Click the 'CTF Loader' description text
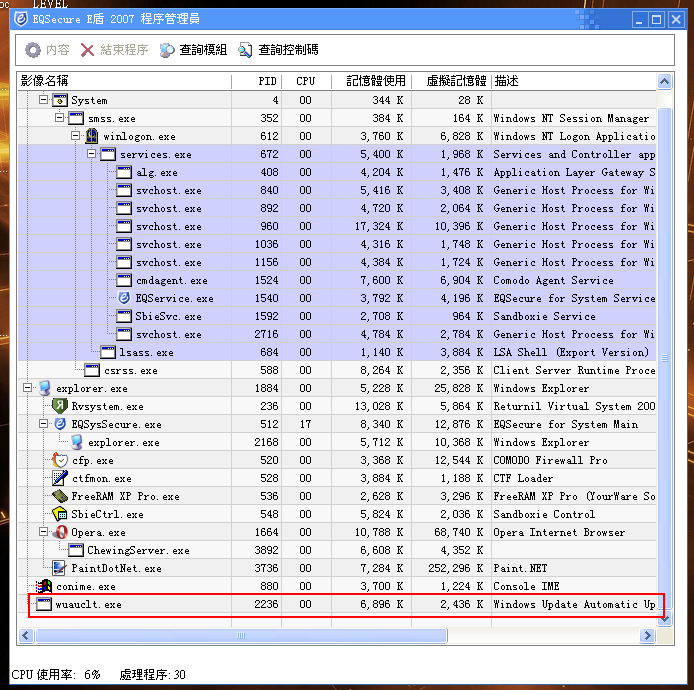 click(523, 478)
